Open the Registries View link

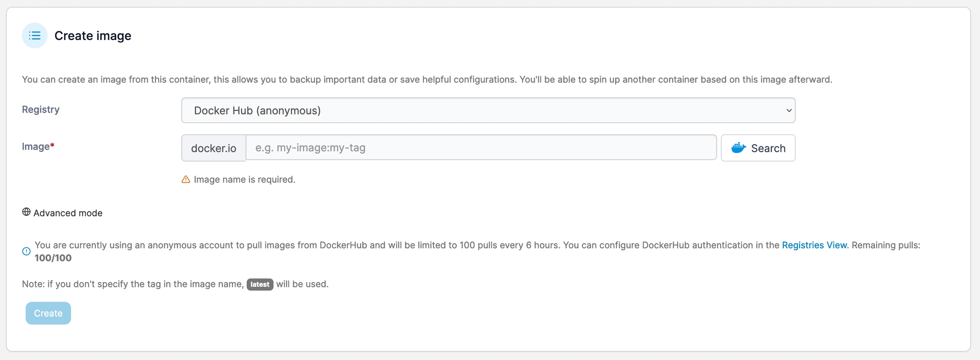click(814, 245)
